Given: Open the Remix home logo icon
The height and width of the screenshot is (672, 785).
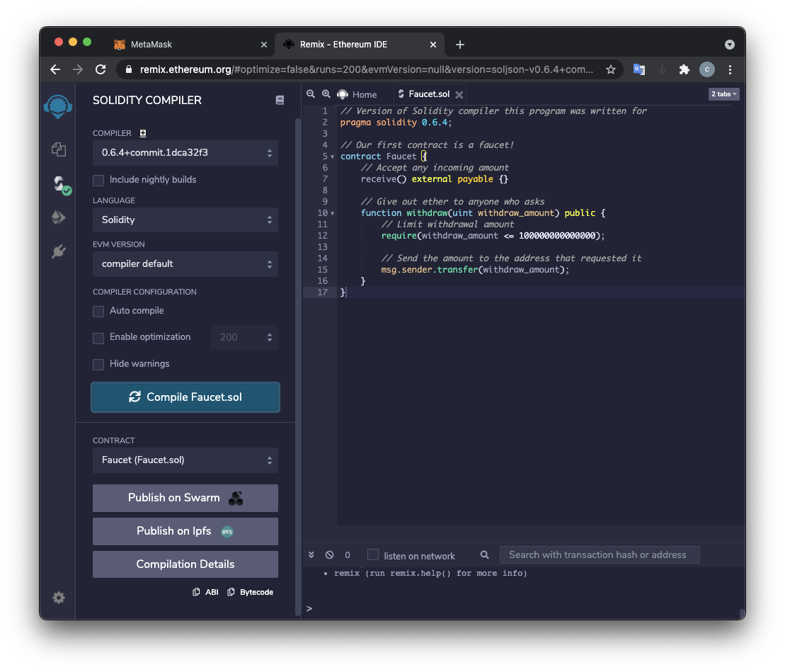Looking at the screenshot, I should pos(58,106).
